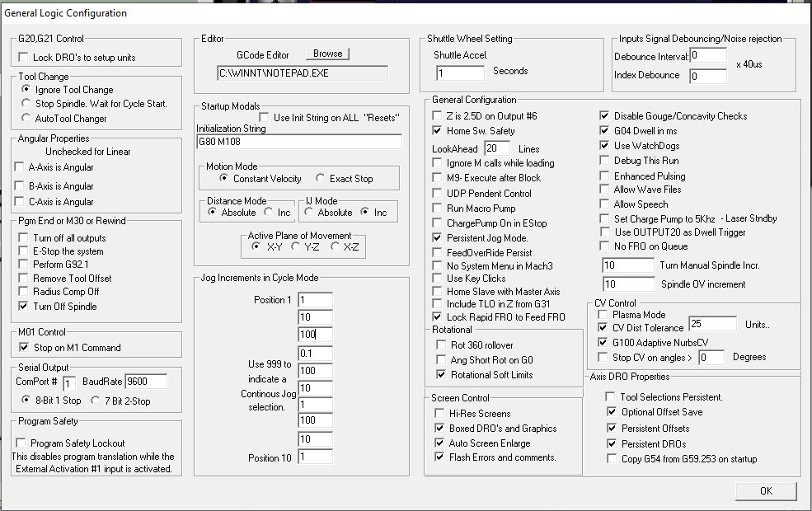812x511 pixels.
Task: Uncheck Turn Off Spindle
Action: pyautogui.click(x=23, y=306)
